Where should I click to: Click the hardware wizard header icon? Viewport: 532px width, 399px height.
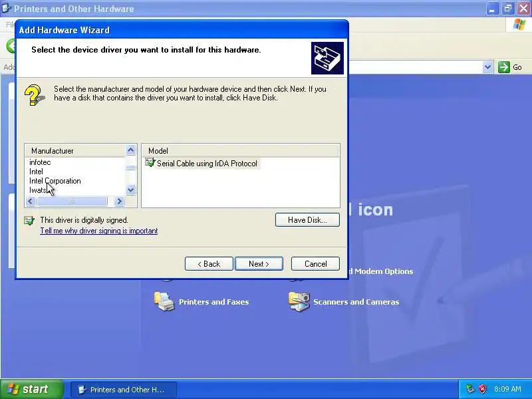click(327, 58)
